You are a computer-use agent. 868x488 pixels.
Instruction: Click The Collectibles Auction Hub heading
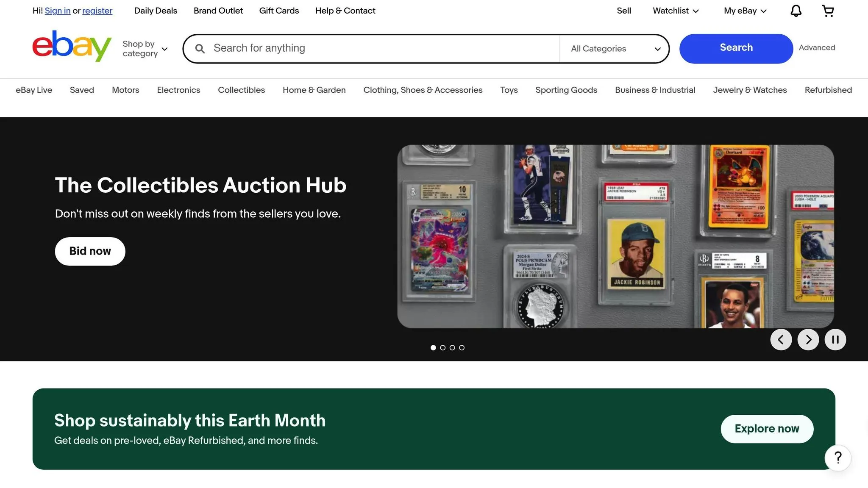point(200,185)
